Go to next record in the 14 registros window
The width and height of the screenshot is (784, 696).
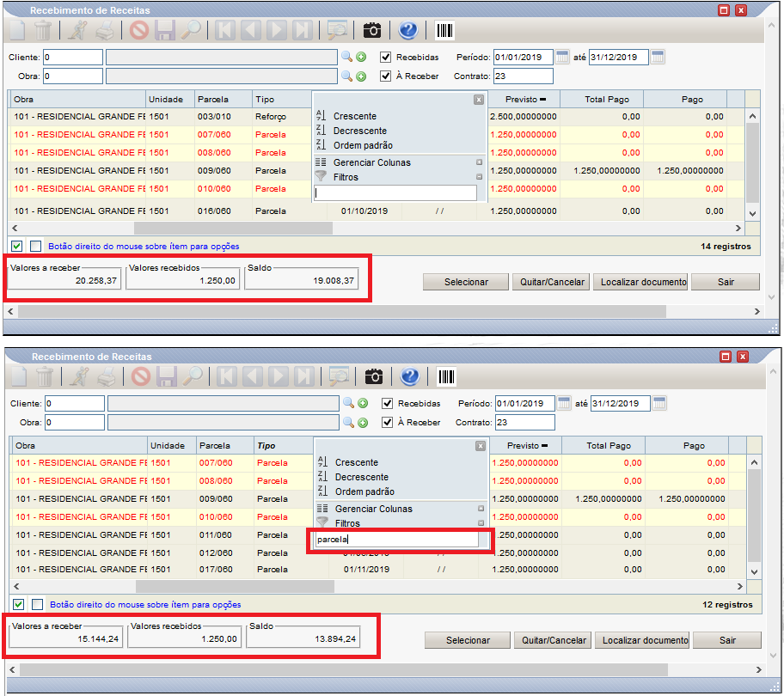point(277,30)
